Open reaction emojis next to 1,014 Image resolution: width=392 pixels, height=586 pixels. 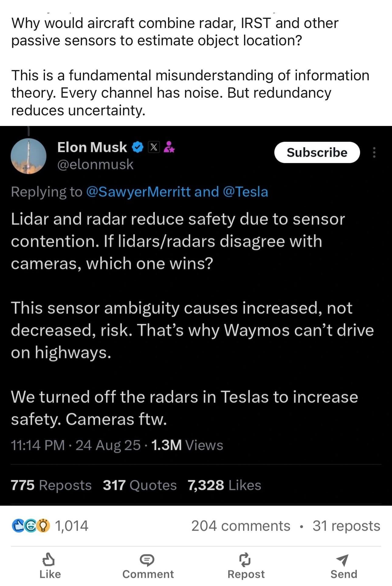[31, 526]
